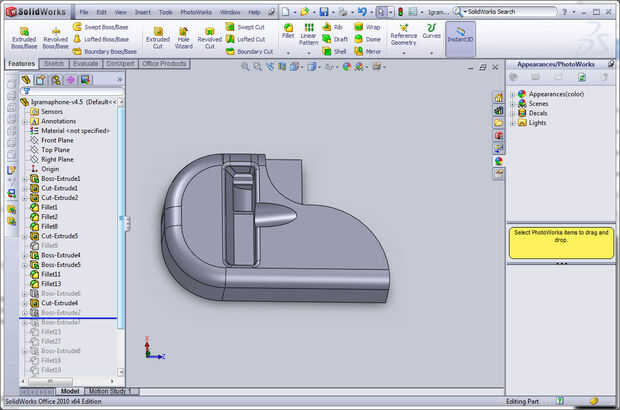The height and width of the screenshot is (410, 620).
Task: Pin the Appearances/PhotoWorks task pane
Action: (x=609, y=63)
